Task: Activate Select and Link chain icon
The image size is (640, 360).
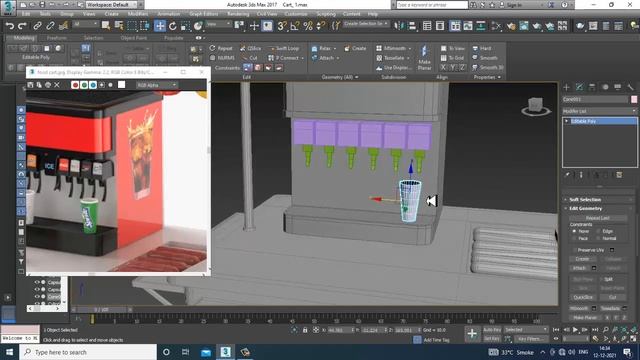Action: 37,26
